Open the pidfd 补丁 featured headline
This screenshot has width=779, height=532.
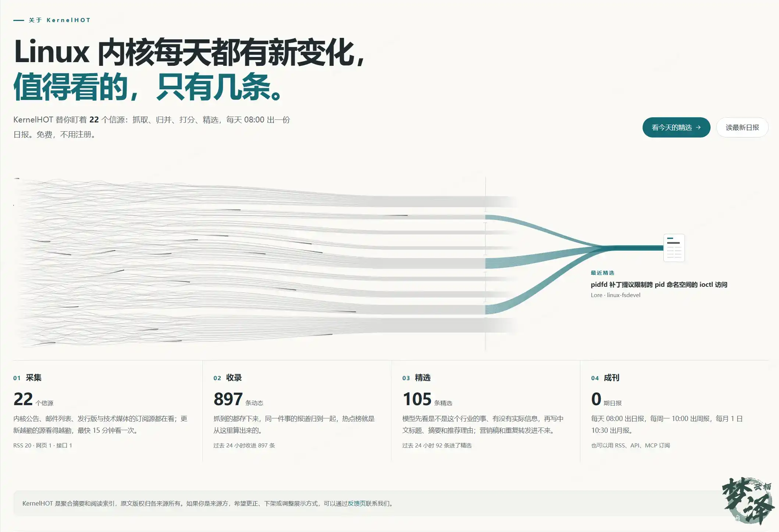[x=659, y=284]
